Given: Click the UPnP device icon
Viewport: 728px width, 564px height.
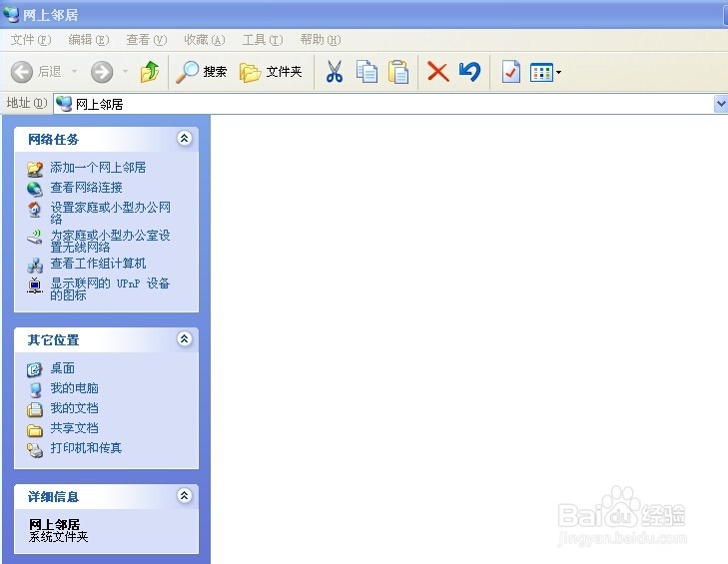Looking at the screenshot, I should [x=35, y=285].
